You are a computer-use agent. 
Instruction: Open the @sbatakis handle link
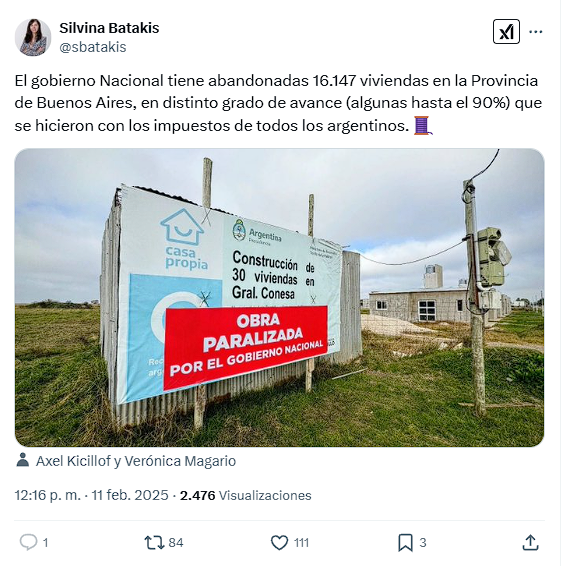pos(93,47)
